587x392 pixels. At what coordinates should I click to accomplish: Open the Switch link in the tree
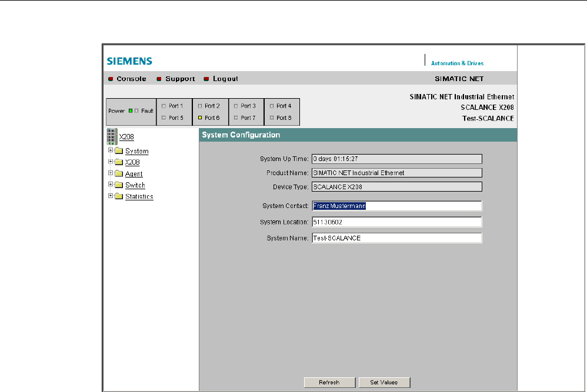pyautogui.click(x=135, y=185)
